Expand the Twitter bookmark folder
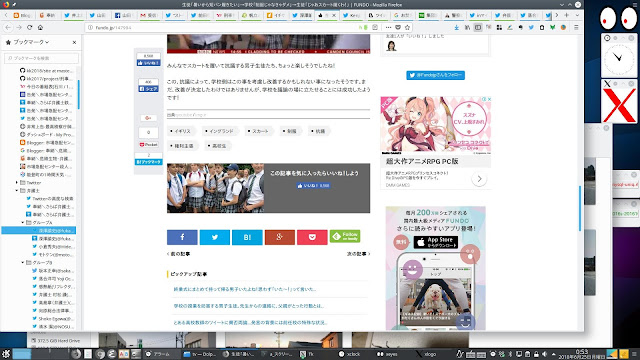Screen dimensions: 640x360 17,182
